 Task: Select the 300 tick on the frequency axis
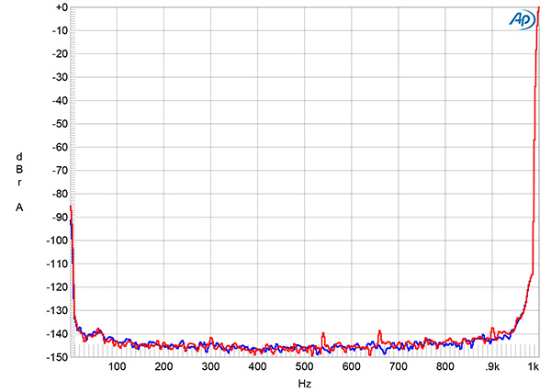(210, 368)
